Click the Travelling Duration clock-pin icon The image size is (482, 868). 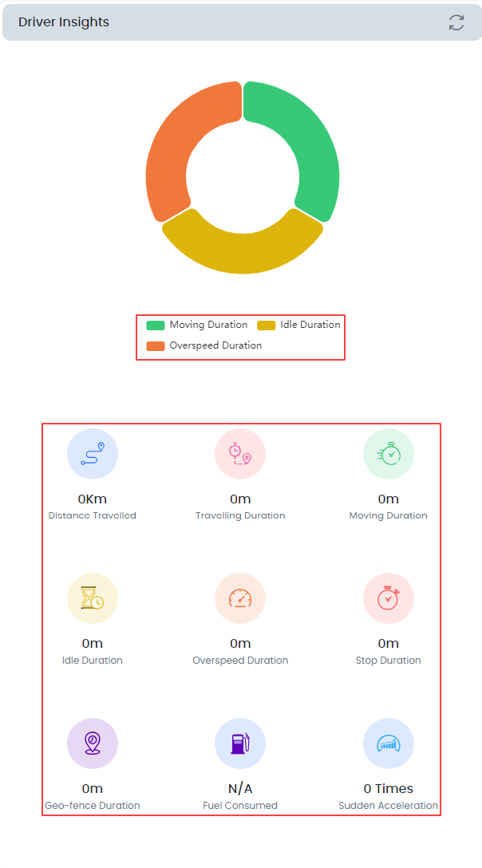tap(240, 453)
